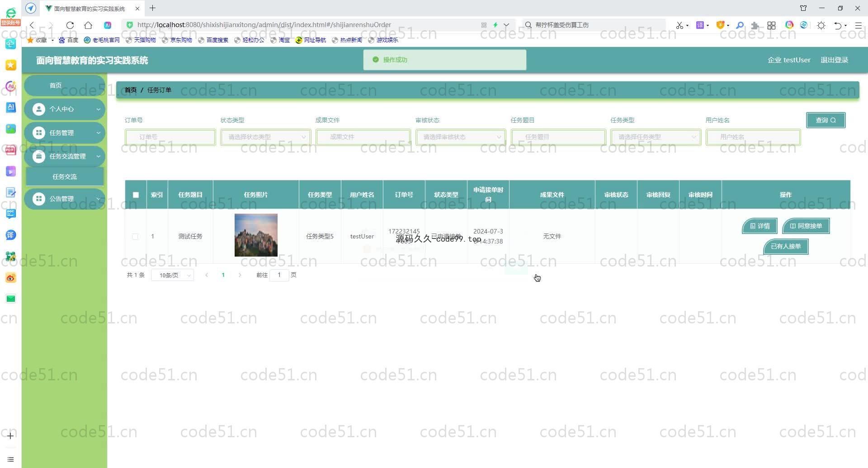This screenshot has width=868, height=468.
Task: Reload the page with refresh icon
Action: 70,25
